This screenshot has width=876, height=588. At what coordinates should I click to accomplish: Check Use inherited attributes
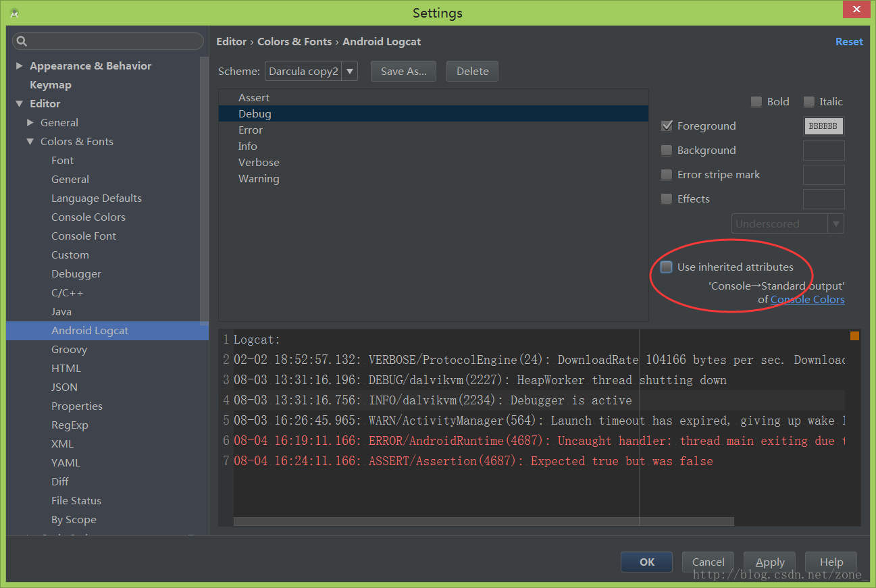667,267
